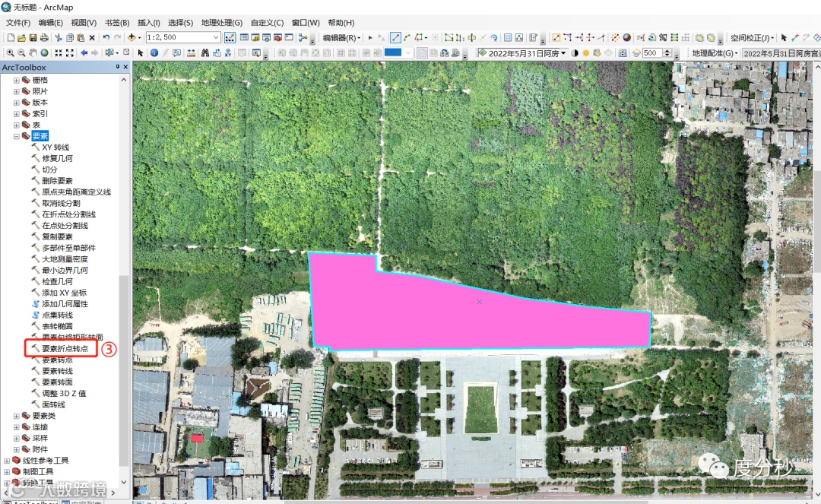Viewport: 821px width, 504px height.
Task: Save the map using the disk icon
Action: click(x=33, y=38)
